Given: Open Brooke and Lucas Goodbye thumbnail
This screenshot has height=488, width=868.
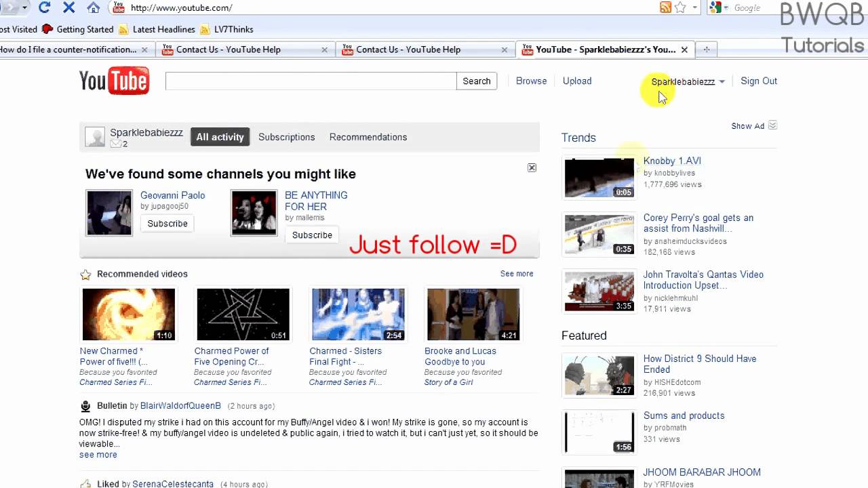Looking at the screenshot, I should pyautogui.click(x=473, y=314).
